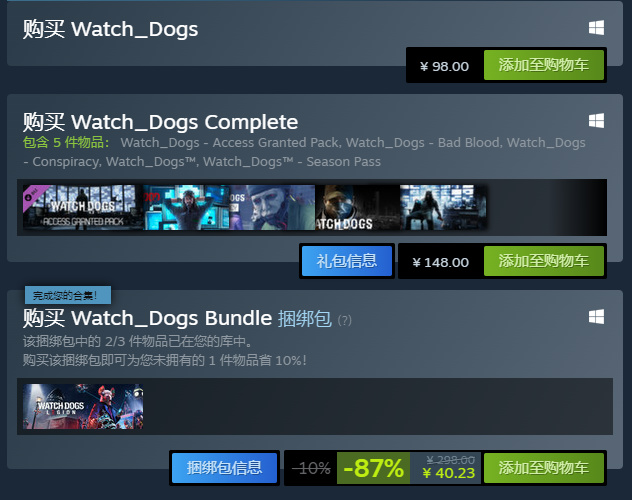Open the Watch Dogs base game thumbnail
The width and height of the screenshot is (632, 500).
click(358, 207)
